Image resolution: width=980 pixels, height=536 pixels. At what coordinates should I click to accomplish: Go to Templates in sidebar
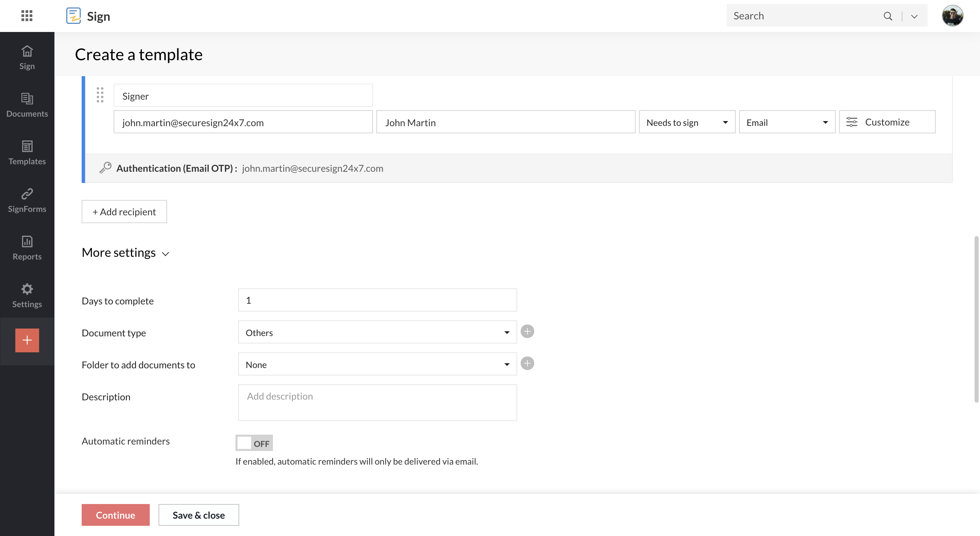click(x=27, y=152)
